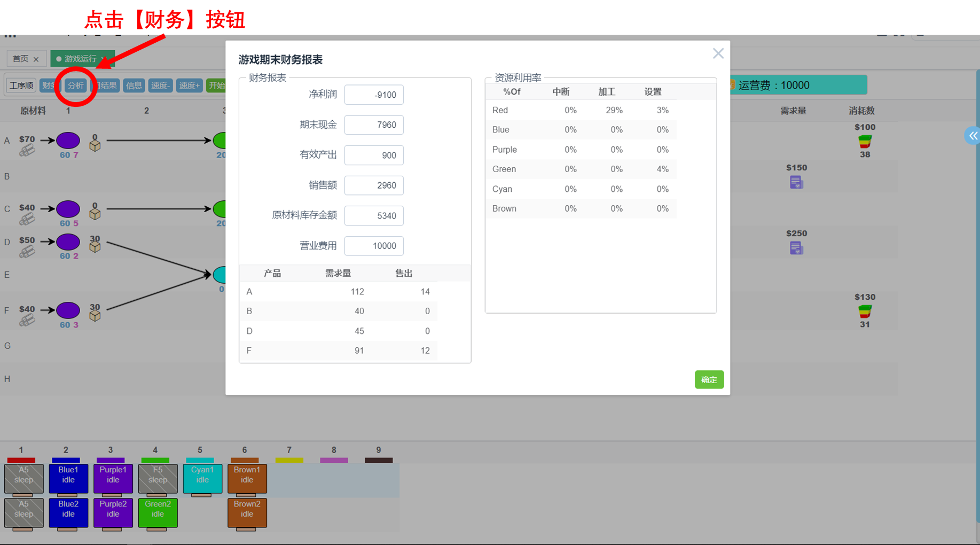980x545 pixels.
Task: Click the inventory box icon in row F
Action: pyautogui.click(x=95, y=315)
